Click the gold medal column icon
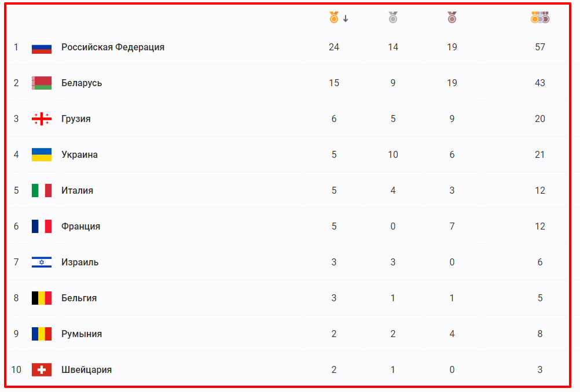Image resolution: width=580 pixels, height=392 pixels. coord(333,18)
